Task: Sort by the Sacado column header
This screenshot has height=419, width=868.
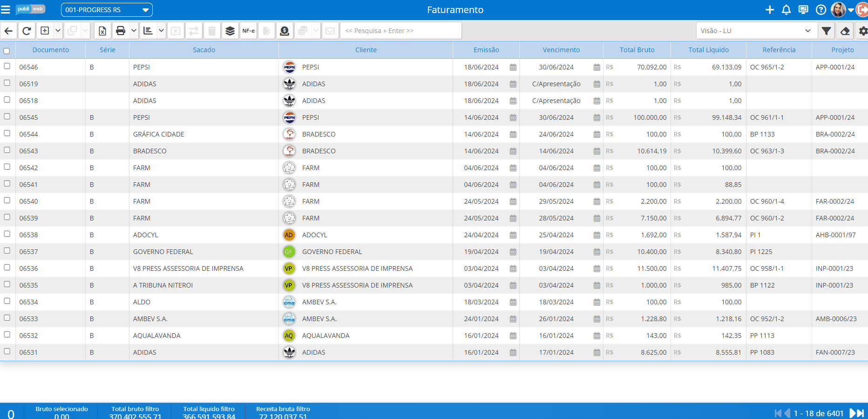Action: [x=204, y=50]
